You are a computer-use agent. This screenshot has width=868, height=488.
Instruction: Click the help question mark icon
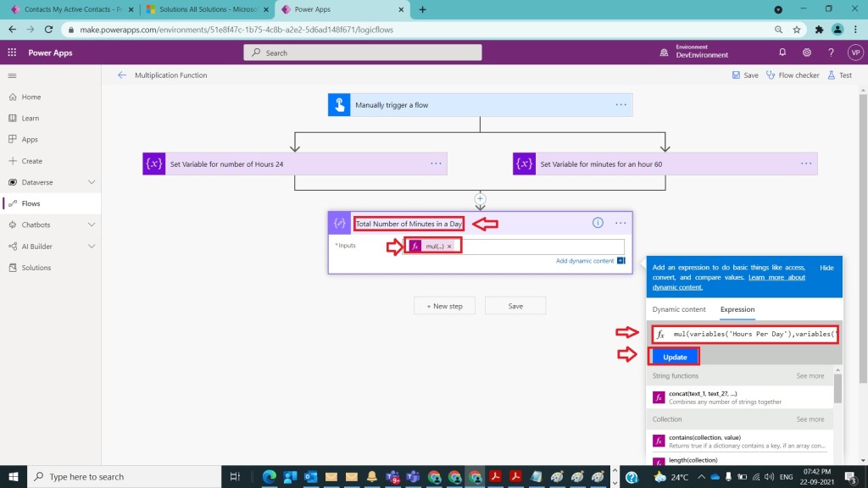click(x=831, y=53)
